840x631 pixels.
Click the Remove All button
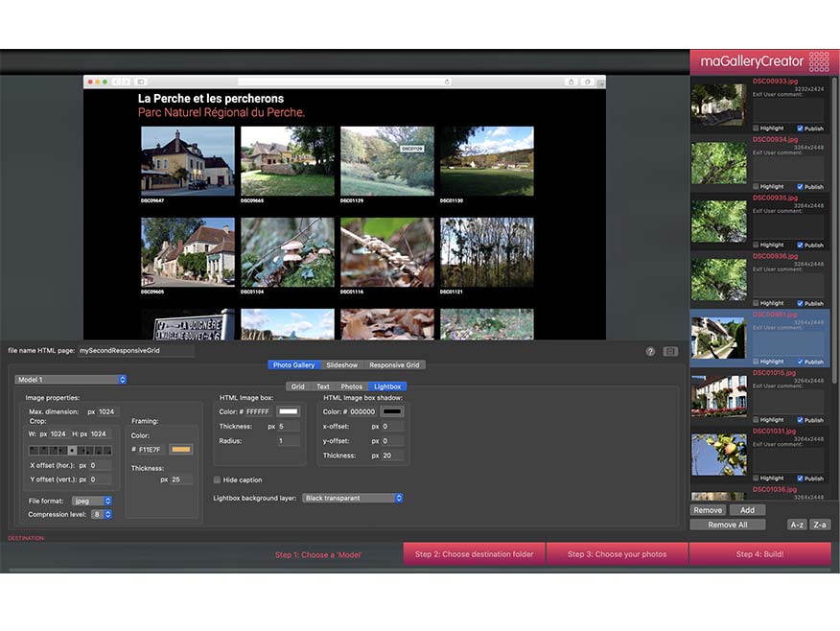click(728, 525)
